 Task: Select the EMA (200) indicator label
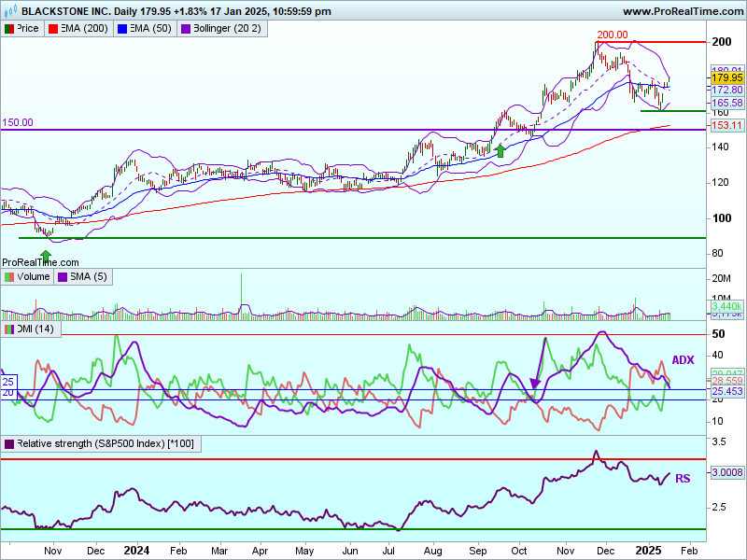(x=82, y=29)
